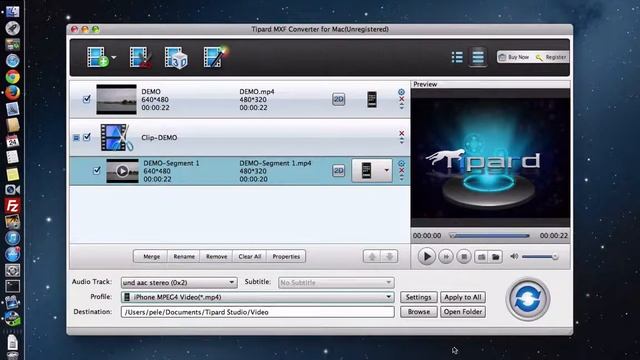Open the Add File toolbar icon
640x360 pixels.
[x=97, y=57]
